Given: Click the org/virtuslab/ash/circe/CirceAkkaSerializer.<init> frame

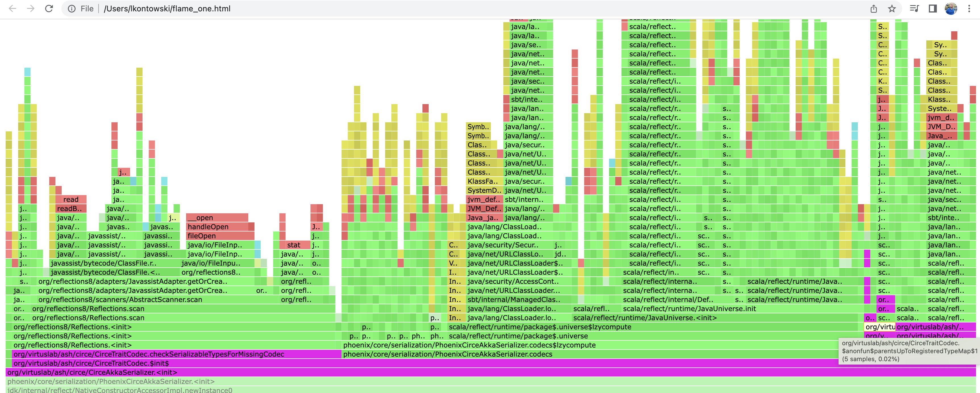Looking at the screenshot, I should point(91,372).
